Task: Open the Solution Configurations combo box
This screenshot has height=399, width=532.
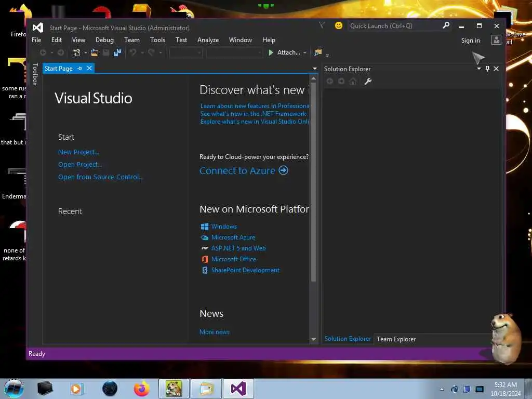Action: click(185, 52)
